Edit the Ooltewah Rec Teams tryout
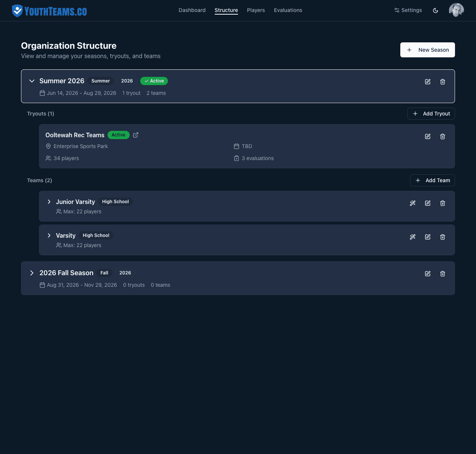 428,136
